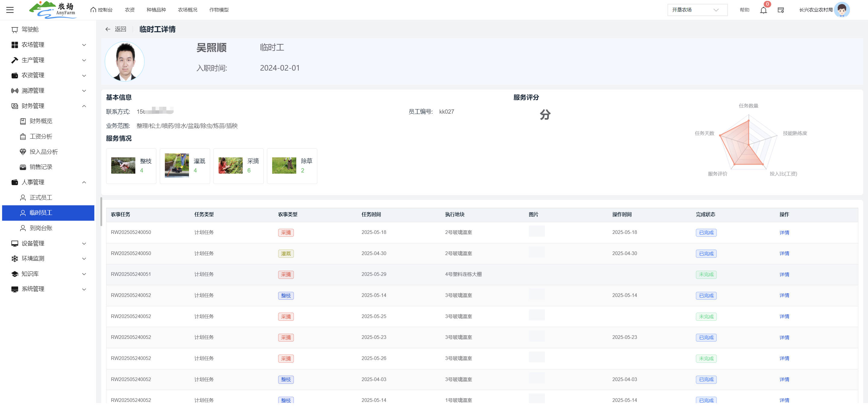Open 种植品种 top menu
Image resolution: width=868 pixels, height=407 pixels.
tap(156, 10)
